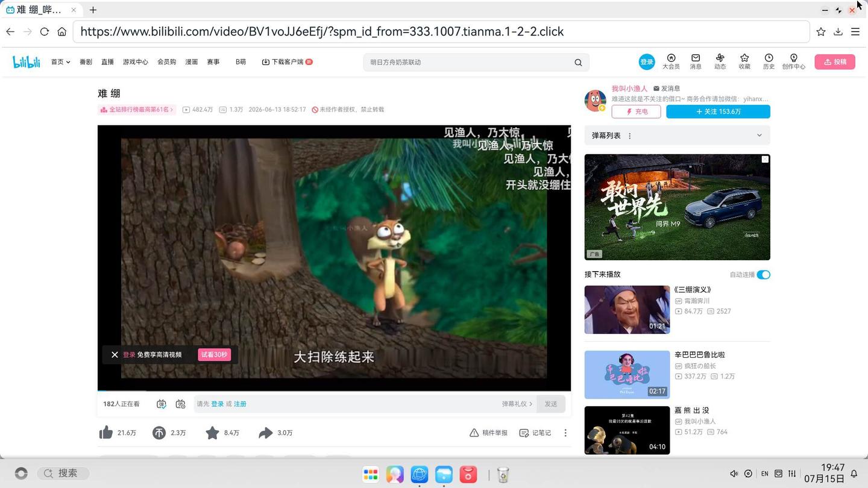Click the volume icon in system tray

(734, 474)
